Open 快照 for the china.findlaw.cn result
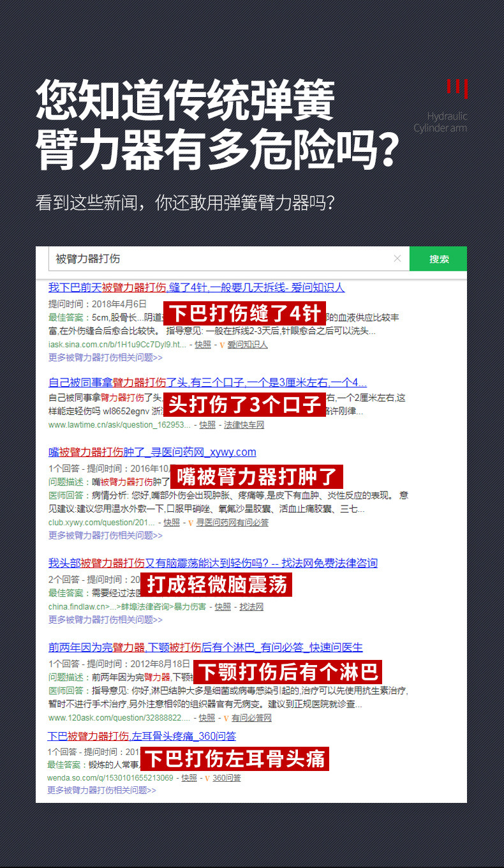 tap(223, 606)
